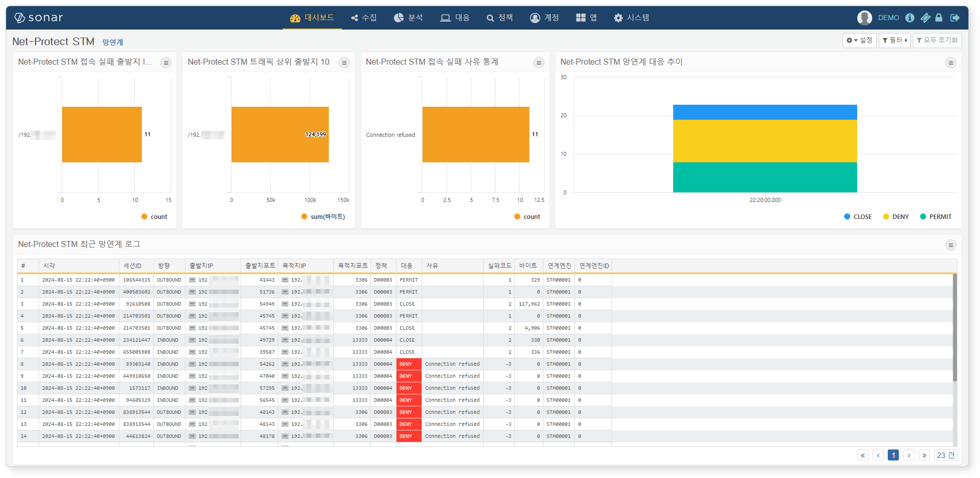Screen dimensions: 980x478
Task: Open the 수집 collection menu
Action: tap(364, 18)
